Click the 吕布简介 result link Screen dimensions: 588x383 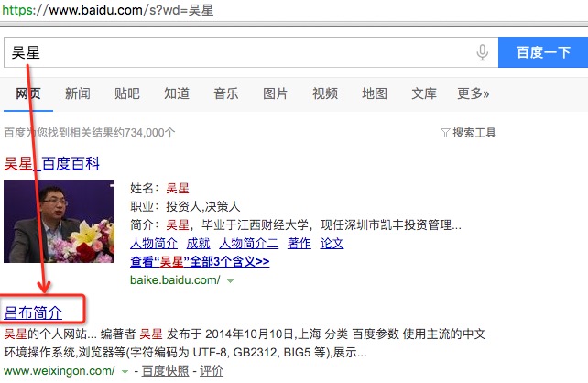[33, 312]
